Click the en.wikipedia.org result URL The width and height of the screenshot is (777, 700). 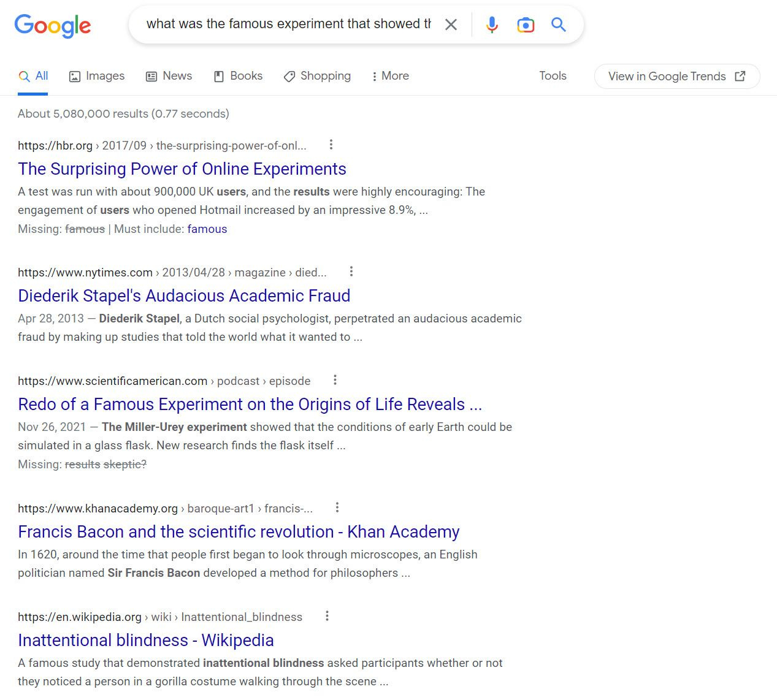coord(160,617)
